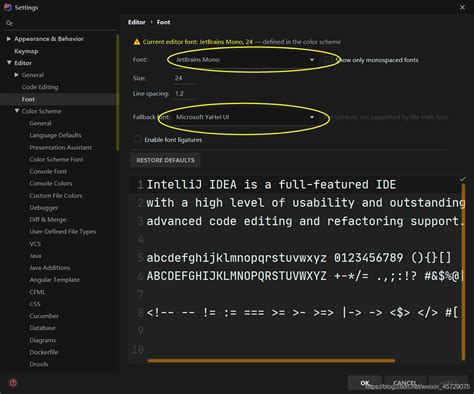Enable font ligatures checkbox
Image resolution: width=474 pixels, height=394 pixels.
click(x=137, y=139)
